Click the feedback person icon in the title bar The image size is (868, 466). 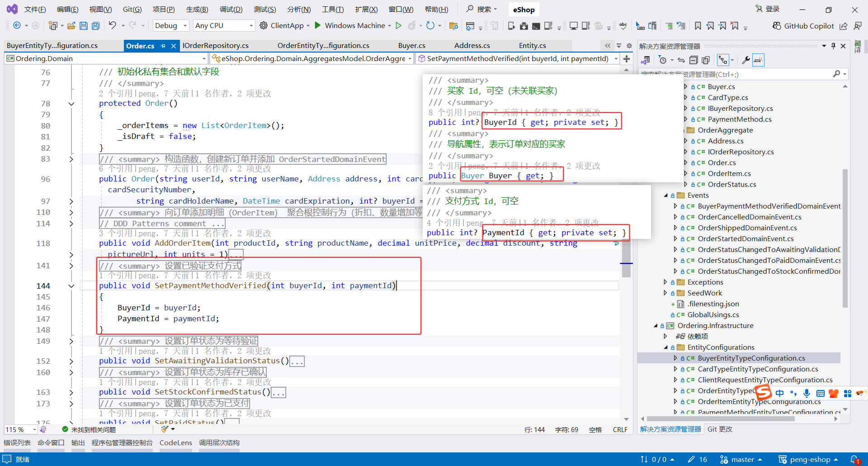pyautogui.click(x=857, y=26)
